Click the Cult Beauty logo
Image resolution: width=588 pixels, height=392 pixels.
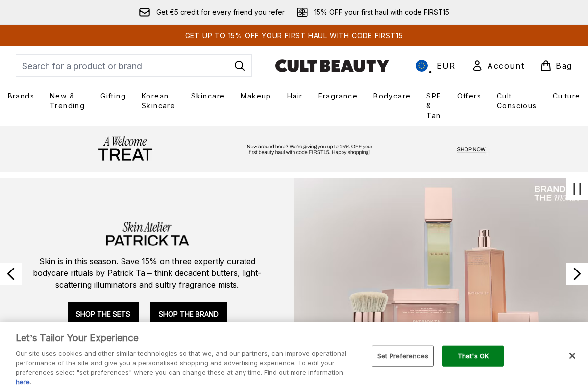(x=332, y=65)
